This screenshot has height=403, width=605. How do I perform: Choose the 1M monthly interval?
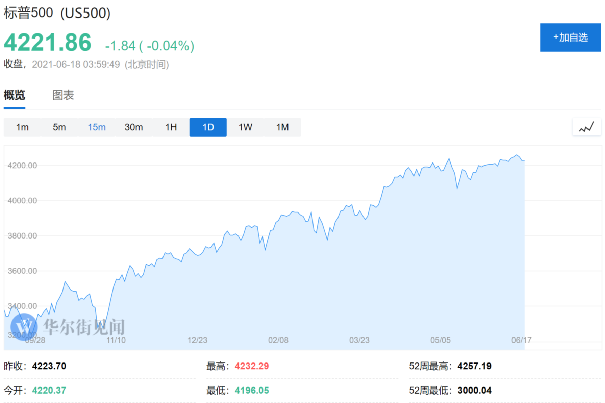point(282,127)
